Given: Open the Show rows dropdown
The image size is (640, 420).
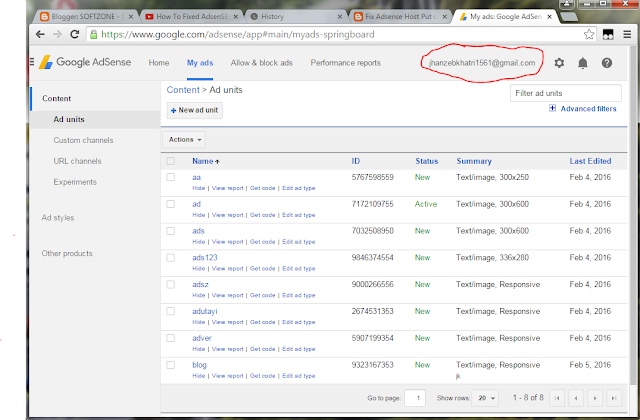Looking at the screenshot, I should click(486, 398).
